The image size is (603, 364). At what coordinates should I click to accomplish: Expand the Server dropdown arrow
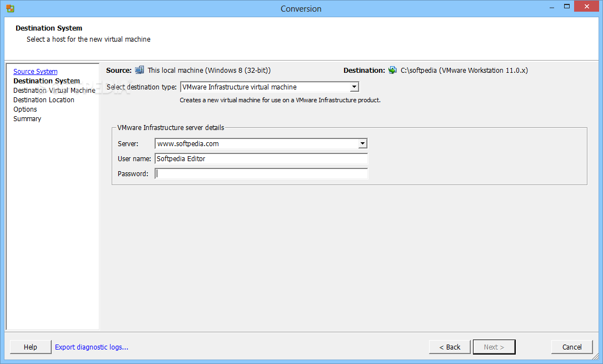pos(362,143)
